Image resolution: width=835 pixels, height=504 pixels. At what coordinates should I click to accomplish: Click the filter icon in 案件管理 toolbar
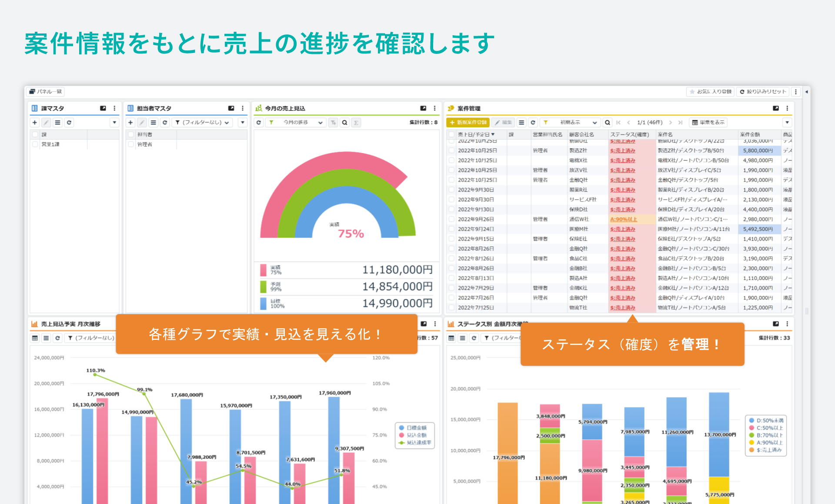click(x=546, y=122)
